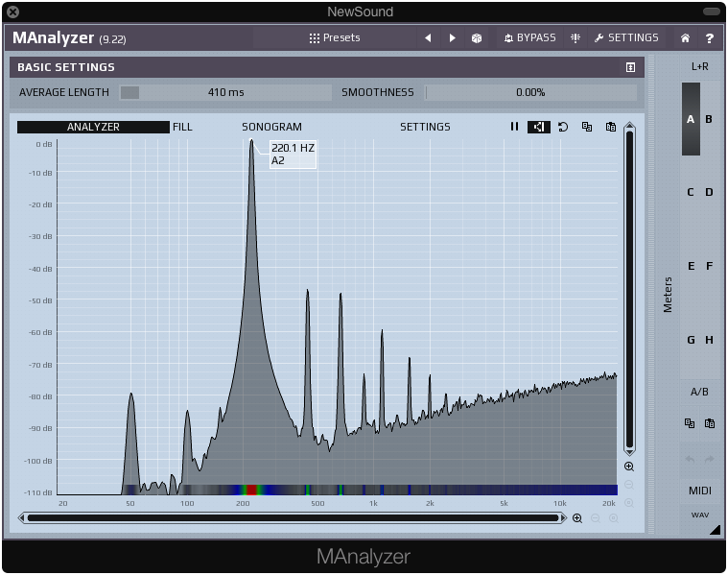
Task: Click the 220.1 HZ peak label
Action: pyautogui.click(x=293, y=155)
